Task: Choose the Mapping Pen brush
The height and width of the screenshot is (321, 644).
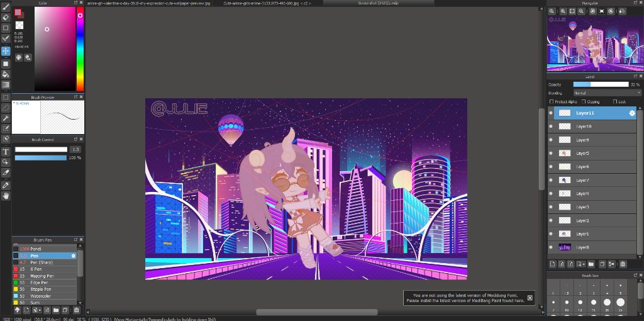Action: click(45, 276)
